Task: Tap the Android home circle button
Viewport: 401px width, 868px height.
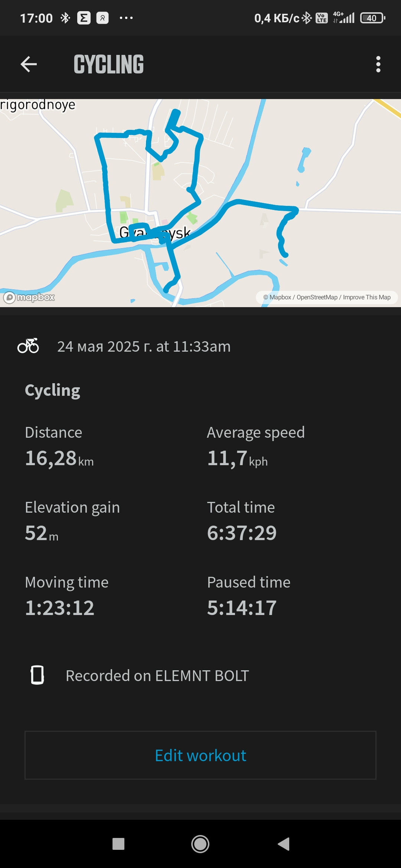Action: [200, 844]
